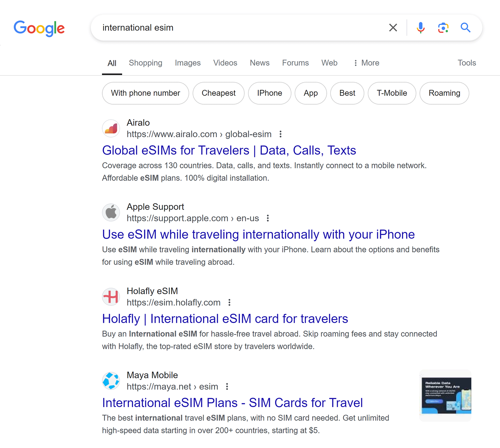Apply the Cheapest filter chip

click(218, 93)
